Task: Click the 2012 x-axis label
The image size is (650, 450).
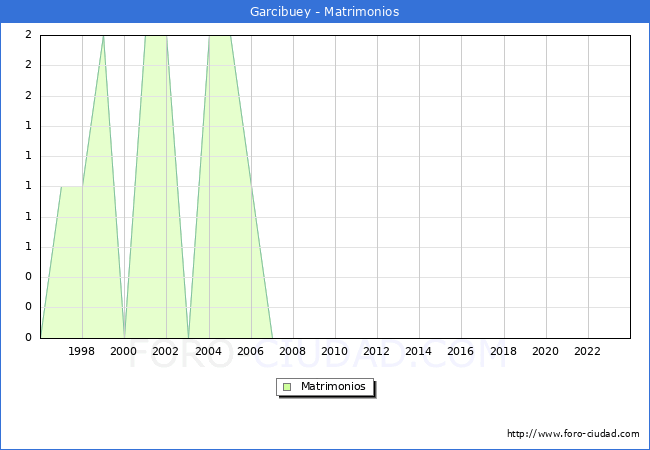Action: 376,351
